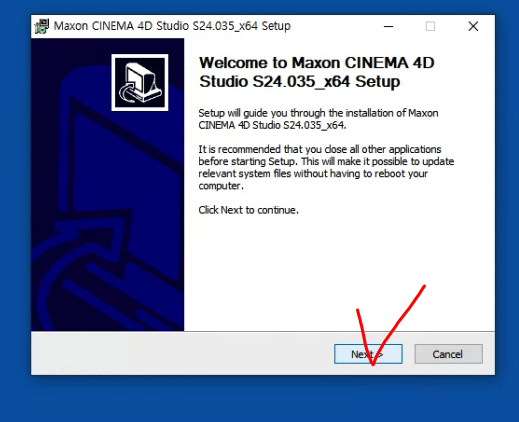Minimize the setup window

(389, 26)
